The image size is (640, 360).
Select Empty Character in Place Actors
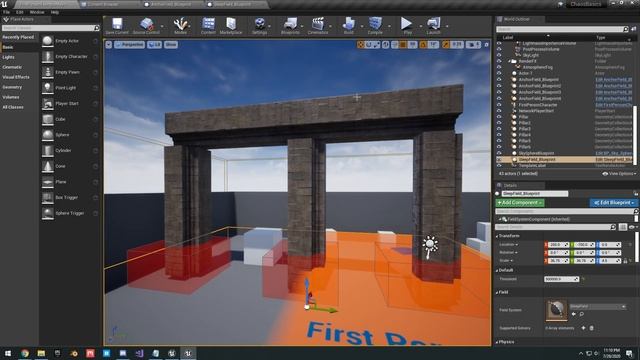tap(48, 57)
